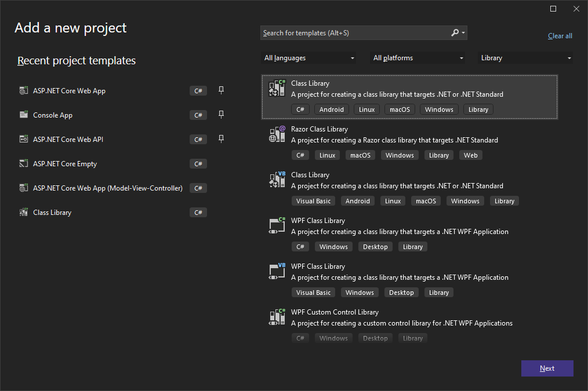Select the Razor Class Library title
This screenshot has width=588, height=391.
point(320,129)
